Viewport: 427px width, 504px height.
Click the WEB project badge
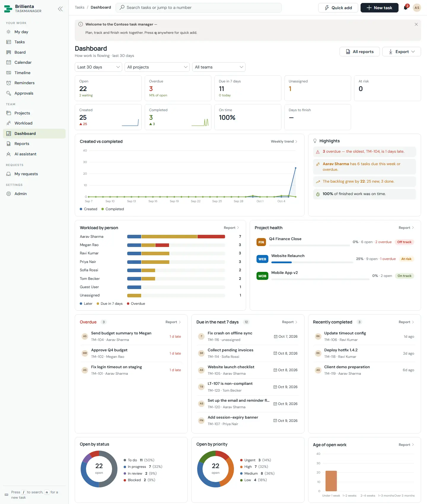262,259
